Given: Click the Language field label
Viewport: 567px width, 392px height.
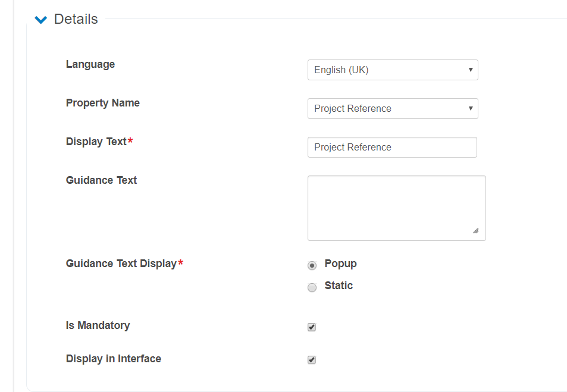Looking at the screenshot, I should [90, 64].
